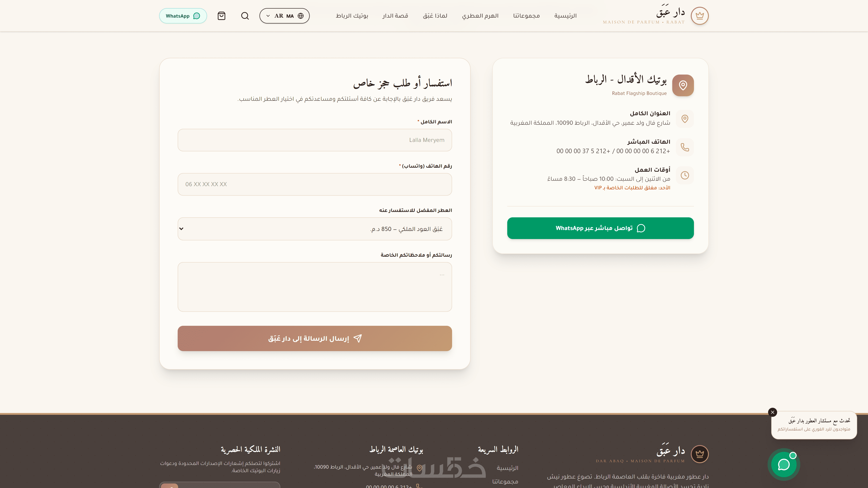The image size is (868, 488).
Task: Submit with إرسال الرسالة إلى دار عَبَق button
Action: 315,338
